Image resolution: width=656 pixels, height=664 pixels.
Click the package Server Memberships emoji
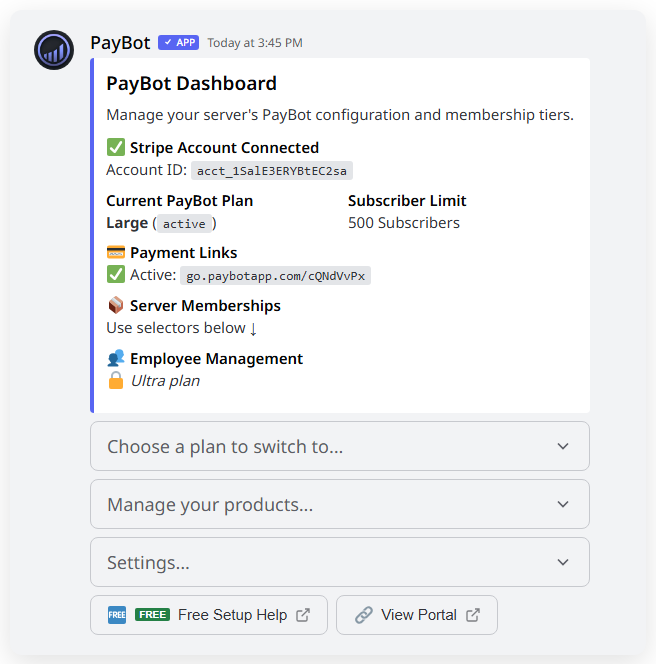[x=116, y=306]
